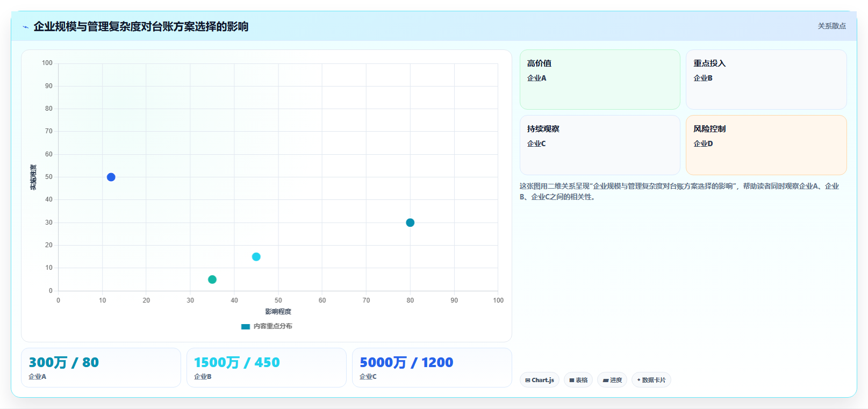
Task: Click the 300万 / 80 企业A stat card
Action: point(101,368)
